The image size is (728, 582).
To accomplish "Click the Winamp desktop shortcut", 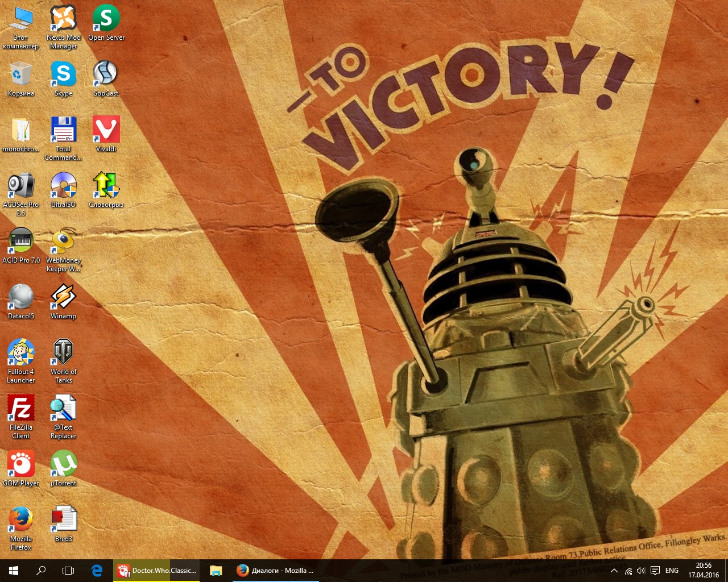I will tap(64, 302).
